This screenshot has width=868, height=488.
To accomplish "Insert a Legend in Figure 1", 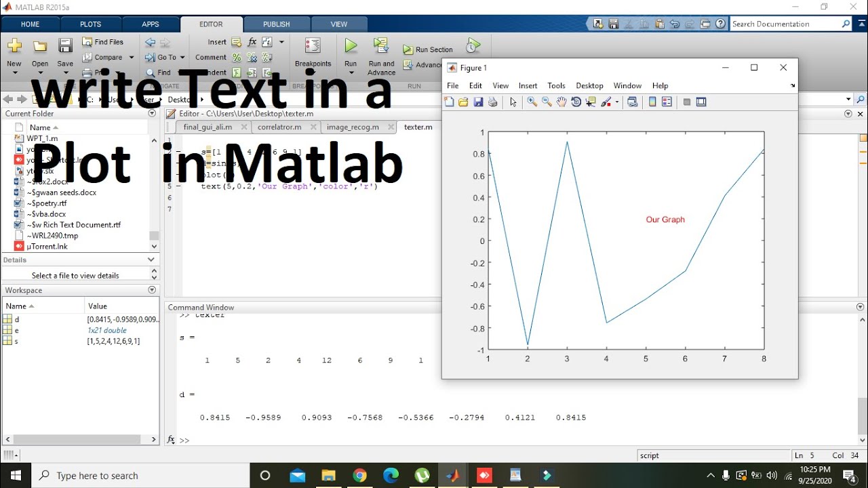I will pyautogui.click(x=667, y=102).
